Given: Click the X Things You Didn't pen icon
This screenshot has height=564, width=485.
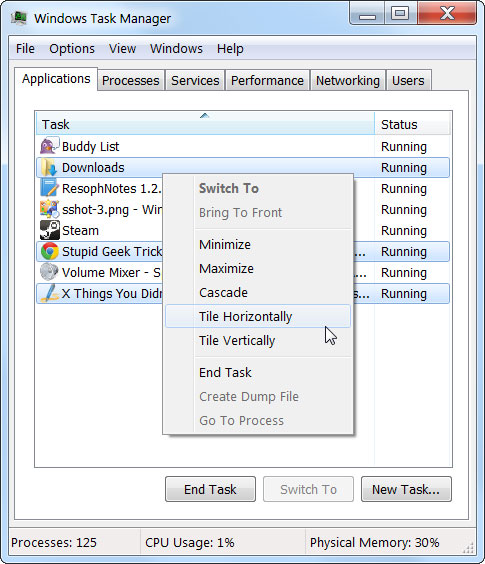Looking at the screenshot, I should pos(49,293).
